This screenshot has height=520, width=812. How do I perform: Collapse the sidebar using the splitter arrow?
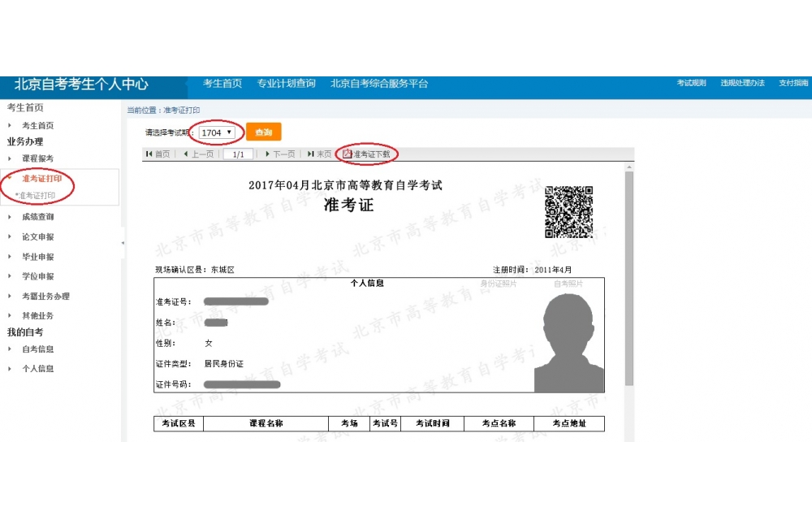point(123,243)
